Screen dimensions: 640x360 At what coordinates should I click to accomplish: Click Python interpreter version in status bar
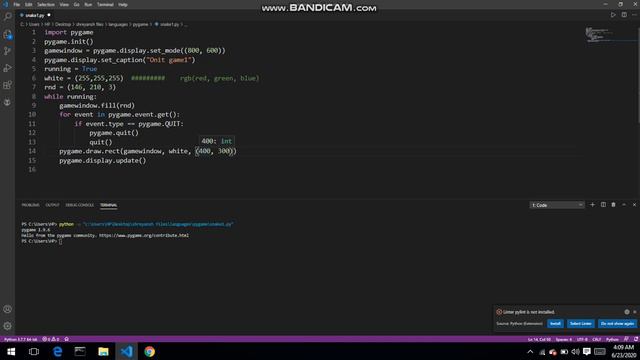[x=20, y=339]
